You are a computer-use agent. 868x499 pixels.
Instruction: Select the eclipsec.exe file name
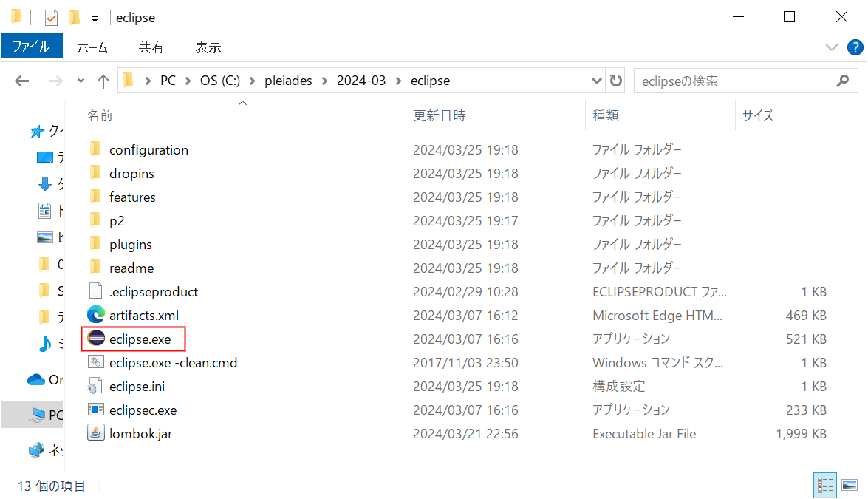tap(143, 410)
